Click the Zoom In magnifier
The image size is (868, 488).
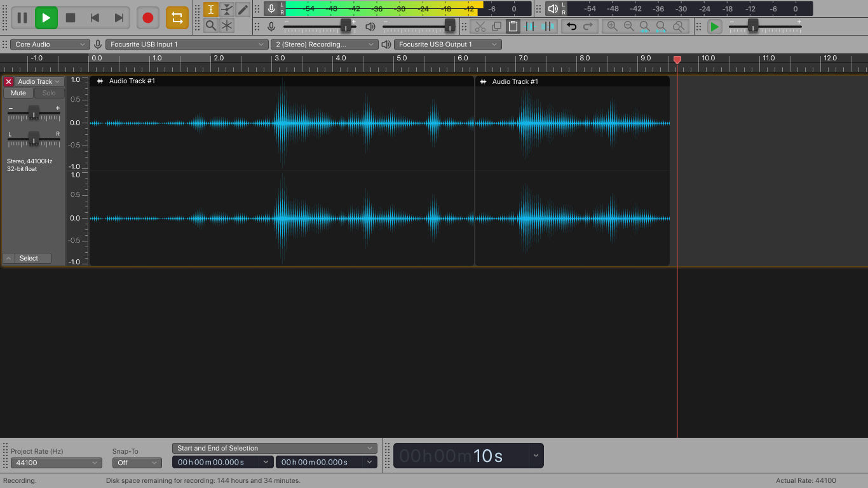(x=612, y=27)
